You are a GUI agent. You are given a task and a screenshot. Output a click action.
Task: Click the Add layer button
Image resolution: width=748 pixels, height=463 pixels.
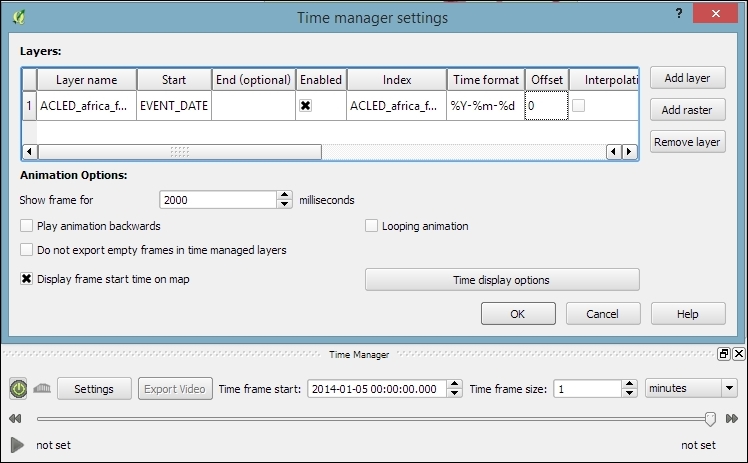(x=687, y=78)
